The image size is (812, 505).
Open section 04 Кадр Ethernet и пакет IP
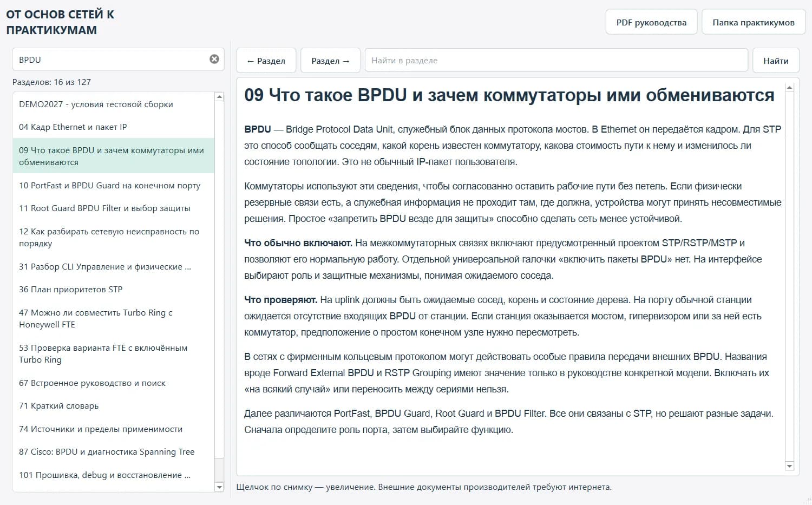tap(113, 127)
